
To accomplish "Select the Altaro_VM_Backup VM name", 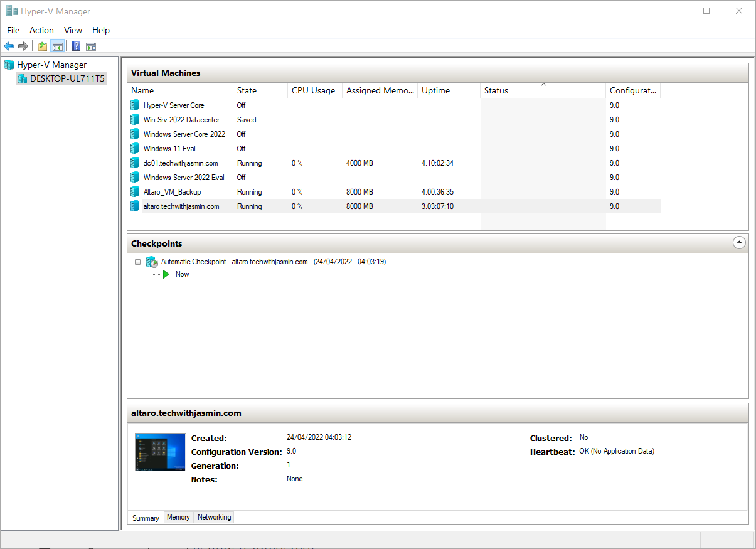I will click(173, 192).
